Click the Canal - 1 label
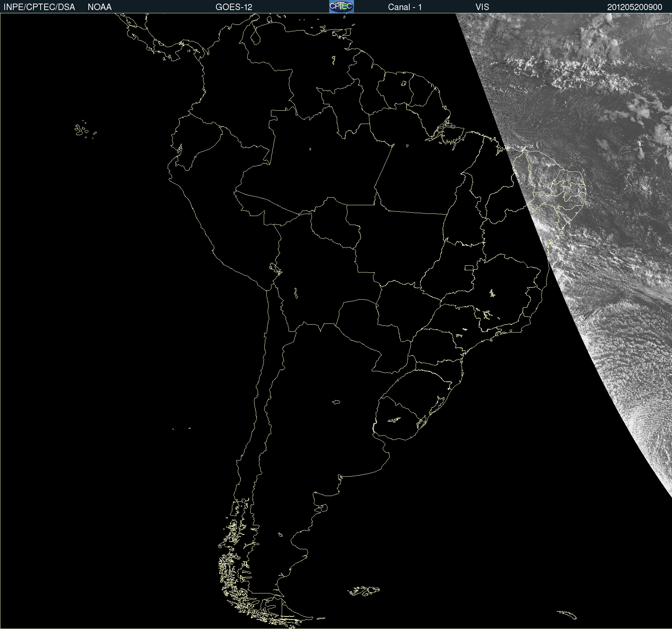 [x=405, y=7]
